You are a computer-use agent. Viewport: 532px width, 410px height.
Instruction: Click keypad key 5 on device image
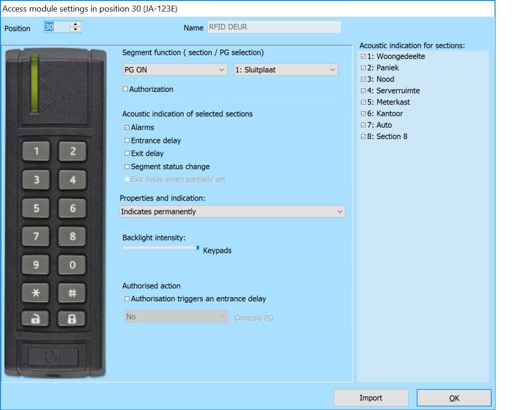pos(36,208)
